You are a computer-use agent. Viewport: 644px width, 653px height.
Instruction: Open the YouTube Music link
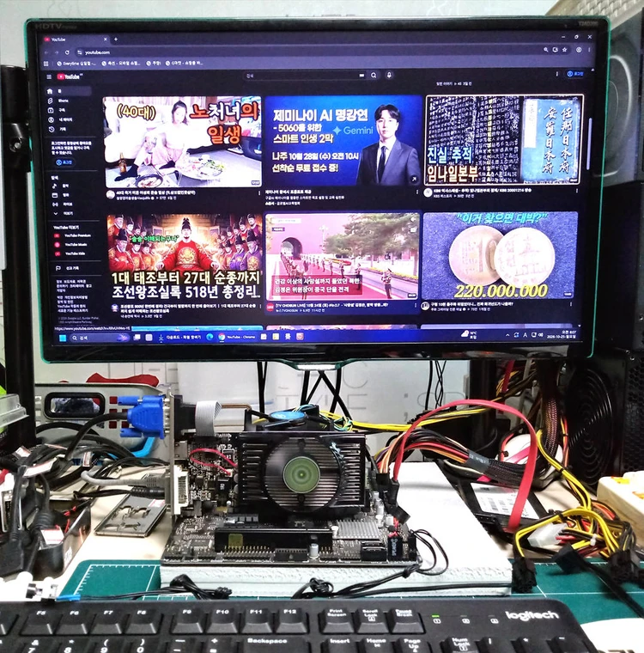(71, 245)
